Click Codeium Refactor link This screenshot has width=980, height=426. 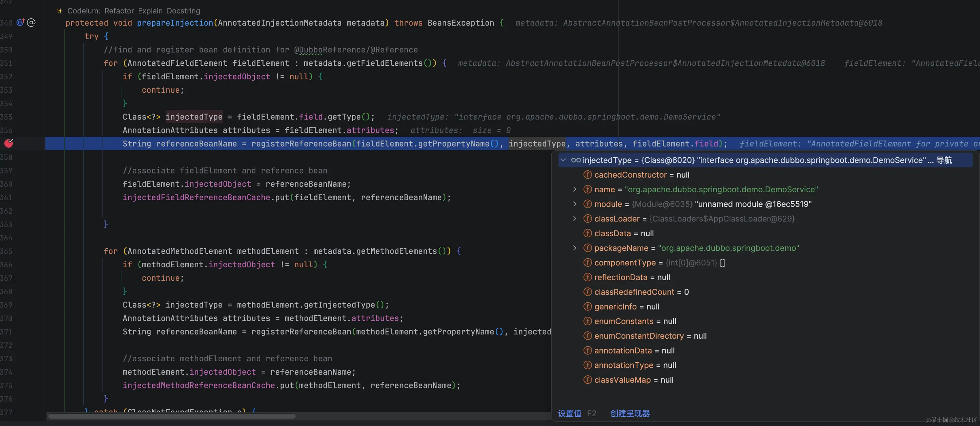(119, 11)
